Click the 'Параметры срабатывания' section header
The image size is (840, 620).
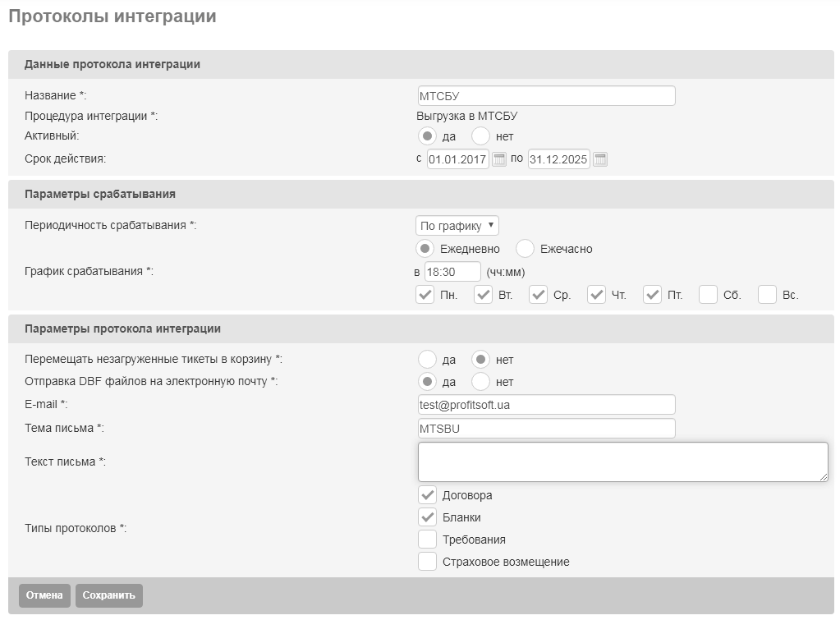click(100, 194)
